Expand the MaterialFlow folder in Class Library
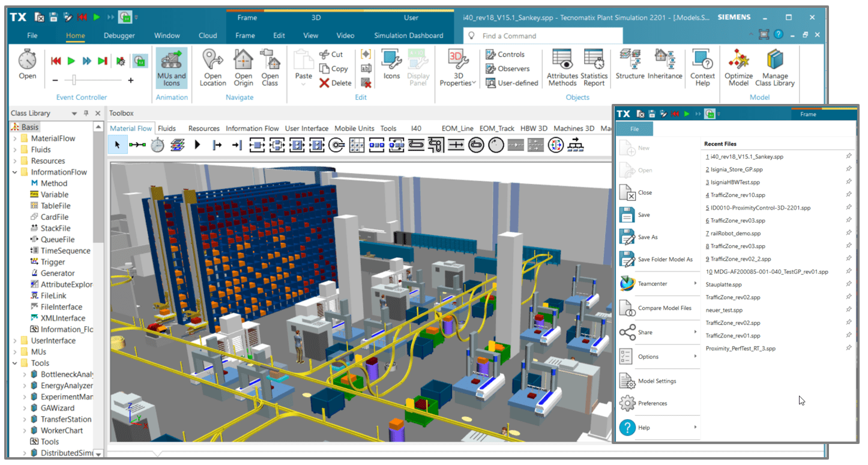The image size is (868, 465). pos(15,139)
